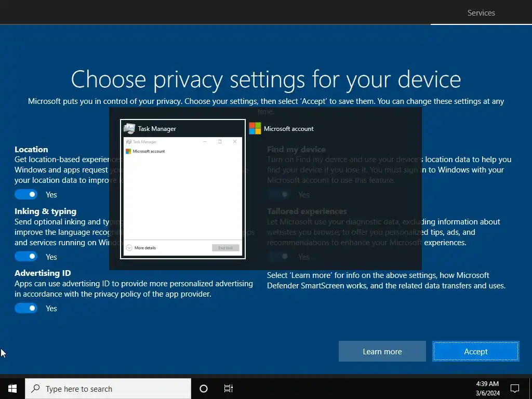This screenshot has height=399, width=532.
Task: Click the End task button
Action: point(225,248)
